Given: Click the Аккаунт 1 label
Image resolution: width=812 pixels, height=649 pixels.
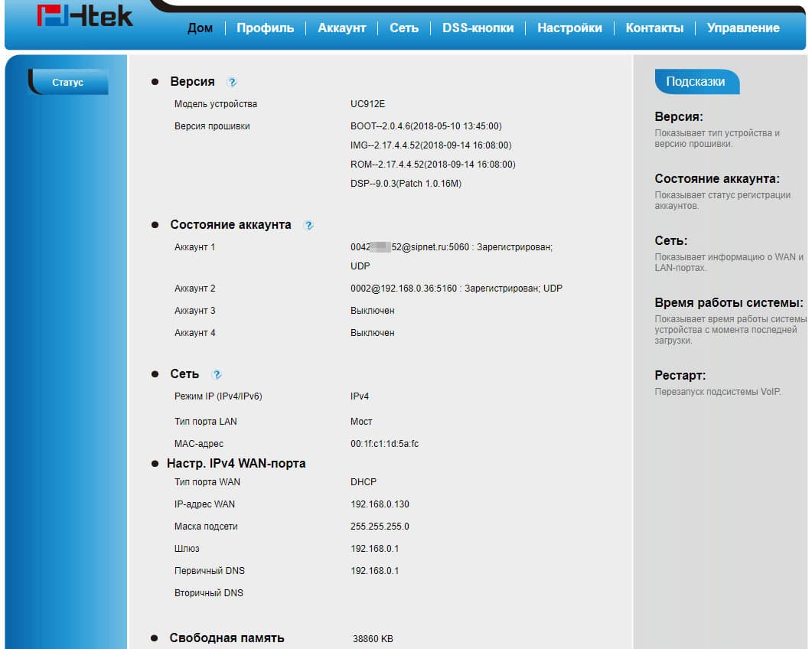Looking at the screenshot, I should (194, 247).
